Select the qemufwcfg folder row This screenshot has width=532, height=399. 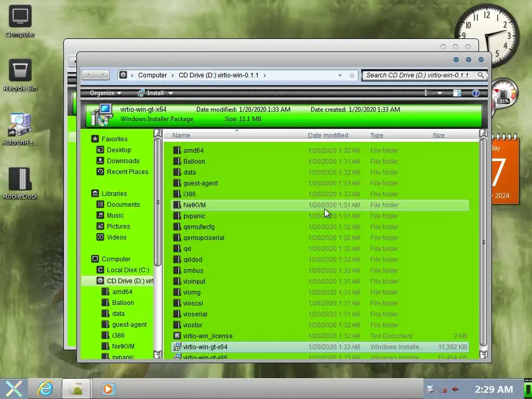pyautogui.click(x=320, y=227)
